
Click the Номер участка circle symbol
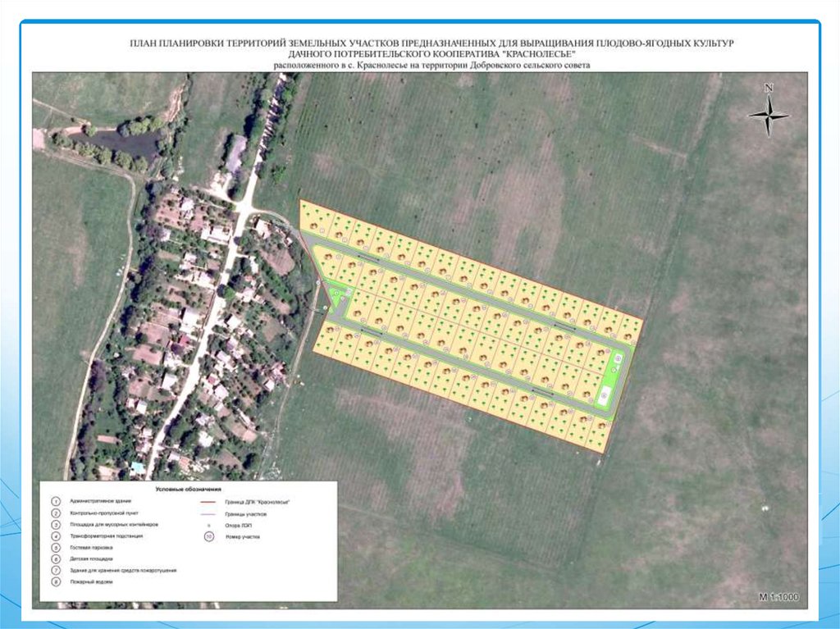pyautogui.click(x=209, y=538)
